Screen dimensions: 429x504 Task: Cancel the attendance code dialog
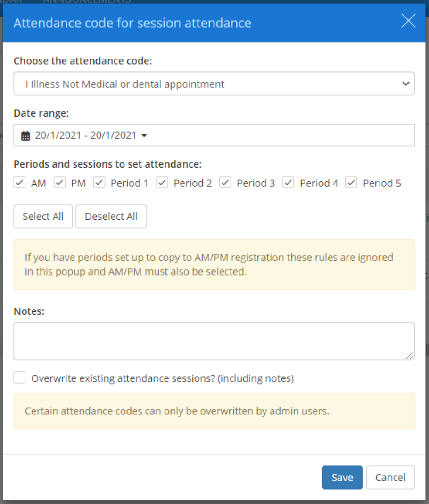(x=390, y=477)
